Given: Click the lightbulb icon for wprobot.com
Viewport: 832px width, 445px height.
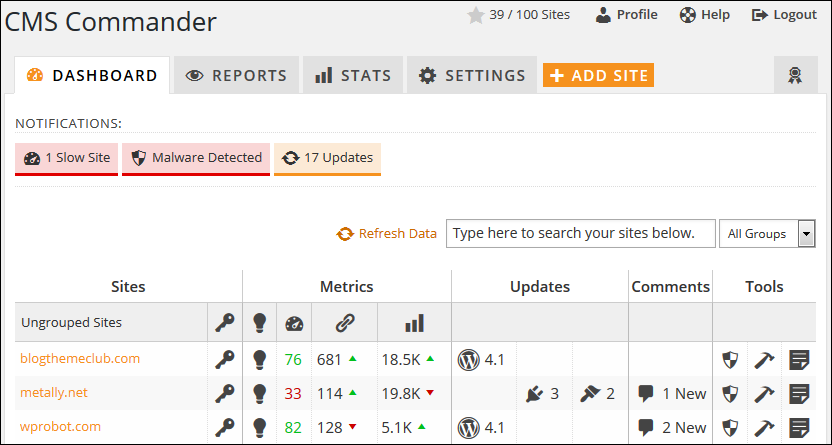Looking at the screenshot, I should tap(259, 427).
